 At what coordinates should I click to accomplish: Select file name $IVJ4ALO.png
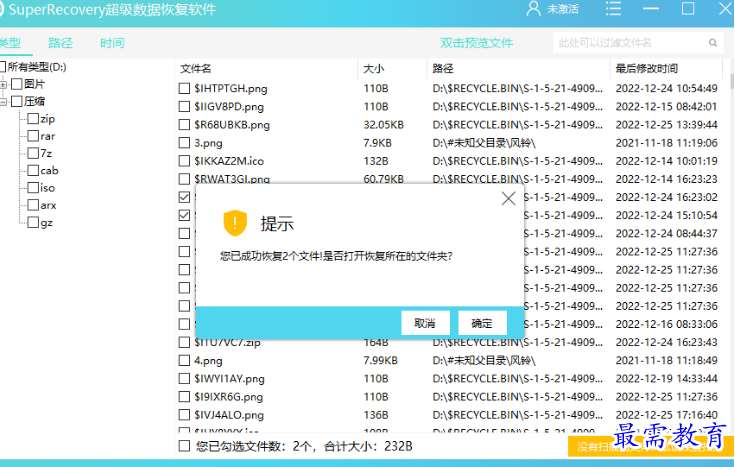pyautogui.click(x=229, y=415)
